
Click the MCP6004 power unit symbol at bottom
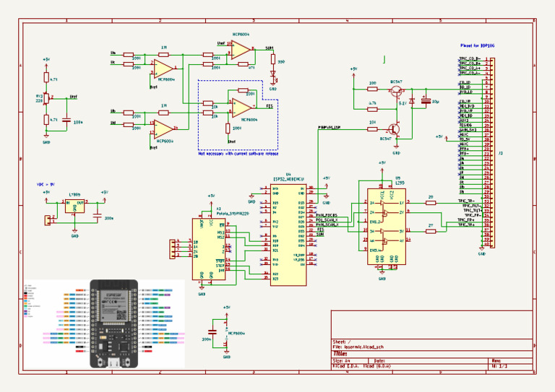[x=226, y=334]
